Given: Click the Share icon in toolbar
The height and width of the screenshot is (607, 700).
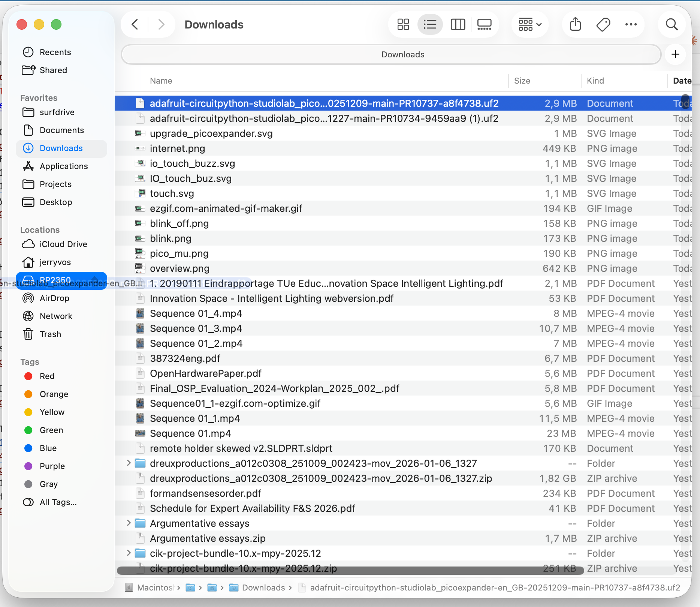Looking at the screenshot, I should pos(575,25).
